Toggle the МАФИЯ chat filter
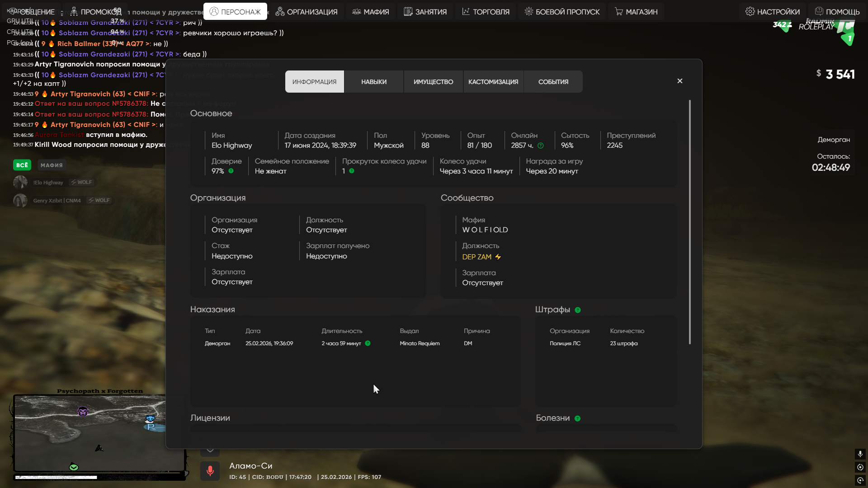The image size is (868, 488). (x=52, y=165)
